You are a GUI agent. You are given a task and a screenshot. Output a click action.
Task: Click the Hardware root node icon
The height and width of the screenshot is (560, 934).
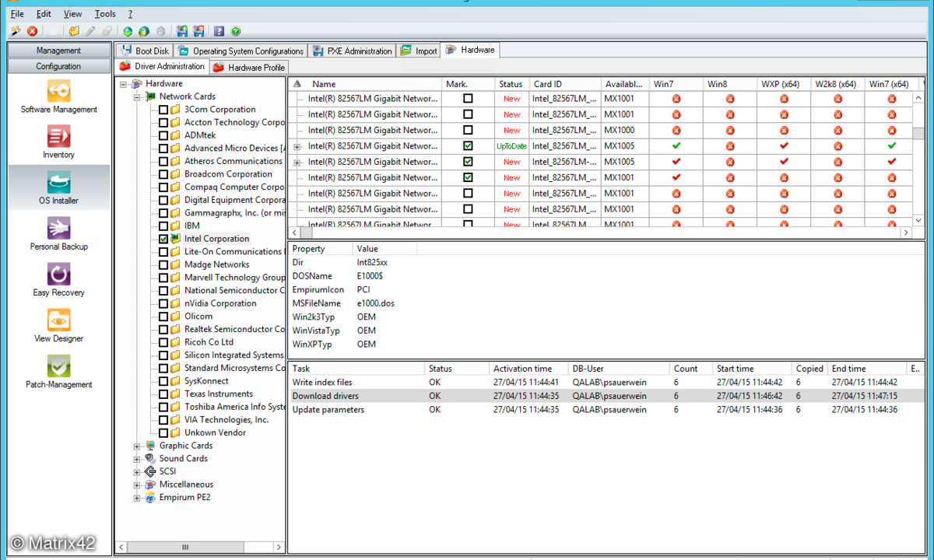[x=138, y=83]
